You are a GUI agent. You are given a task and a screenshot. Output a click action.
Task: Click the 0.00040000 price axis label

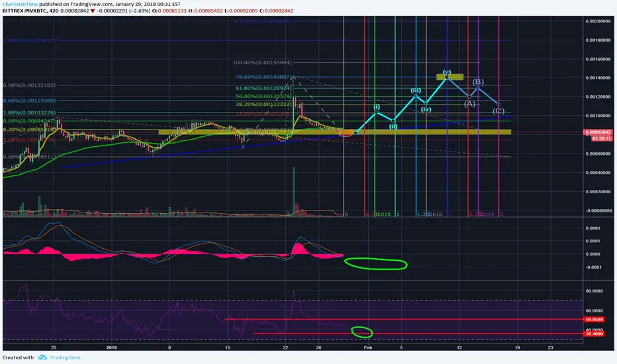[598, 173]
